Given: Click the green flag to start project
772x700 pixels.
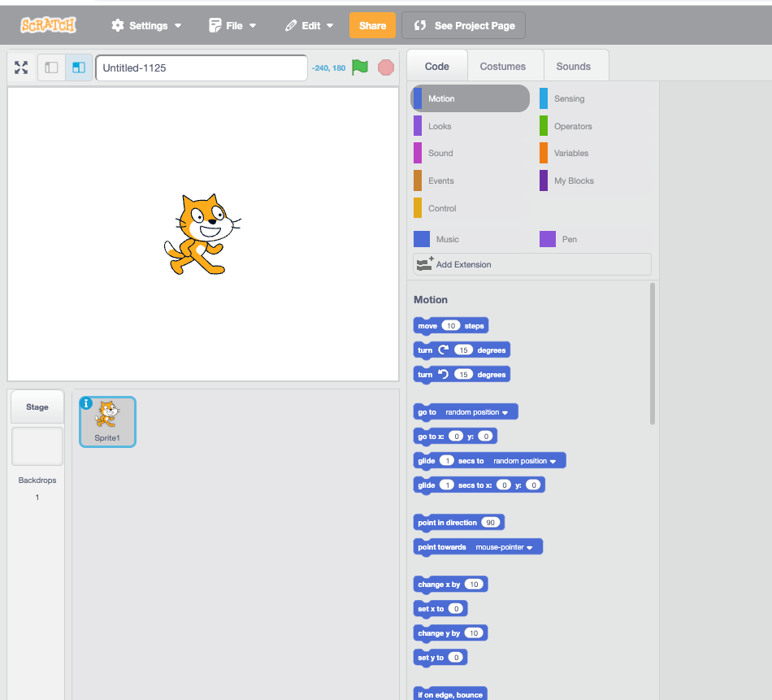Looking at the screenshot, I should pos(360,67).
